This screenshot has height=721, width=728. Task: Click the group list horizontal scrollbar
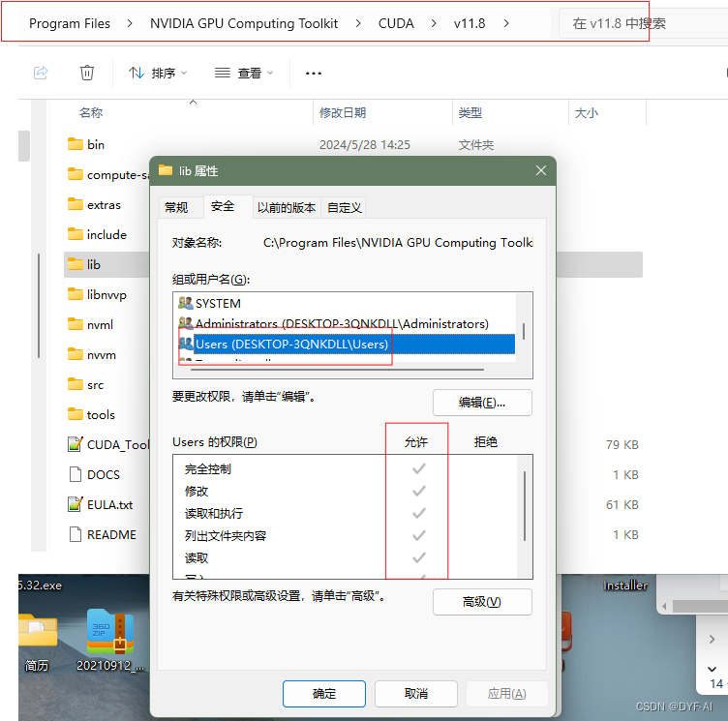(x=338, y=370)
